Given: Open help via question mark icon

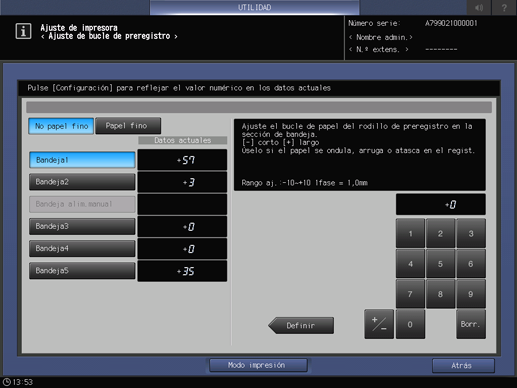Looking at the screenshot, I should [x=504, y=7].
